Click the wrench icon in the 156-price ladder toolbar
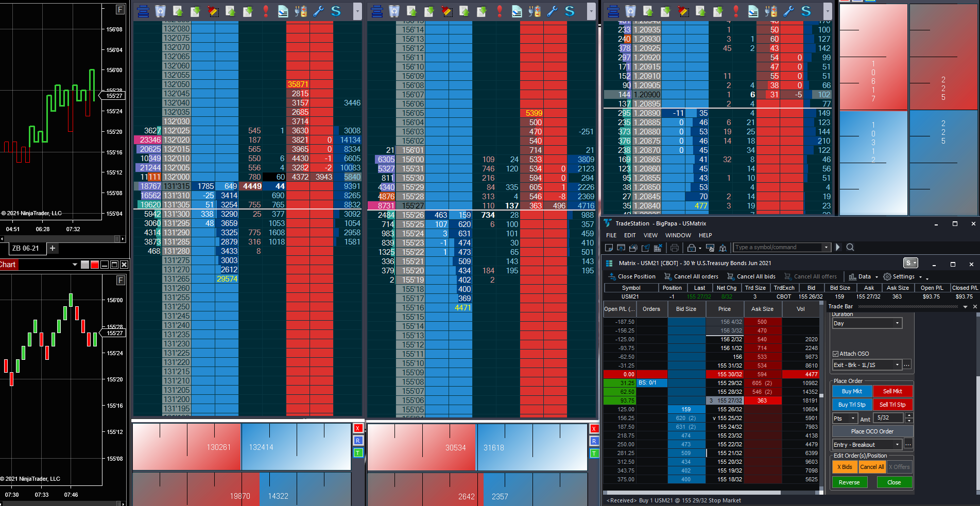980x506 pixels. (552, 11)
